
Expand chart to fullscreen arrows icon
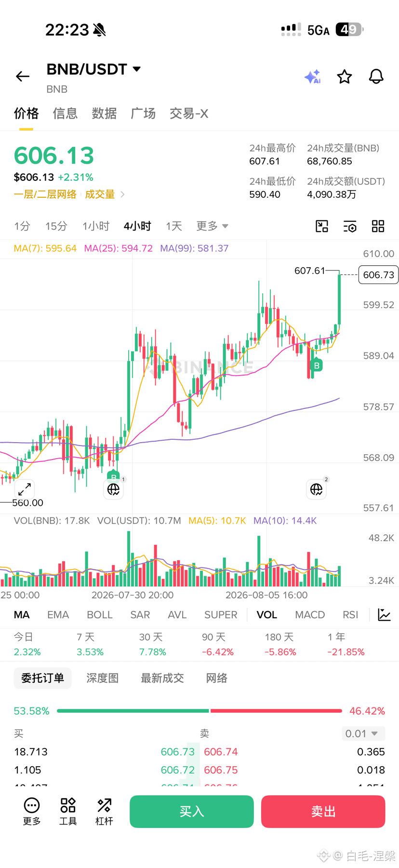(x=25, y=489)
